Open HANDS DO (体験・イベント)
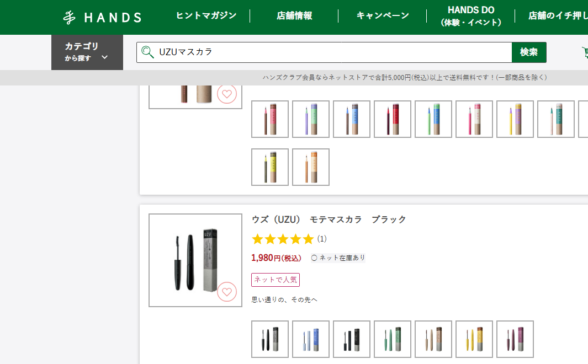Screen dimensions: 588x364 [471, 16]
